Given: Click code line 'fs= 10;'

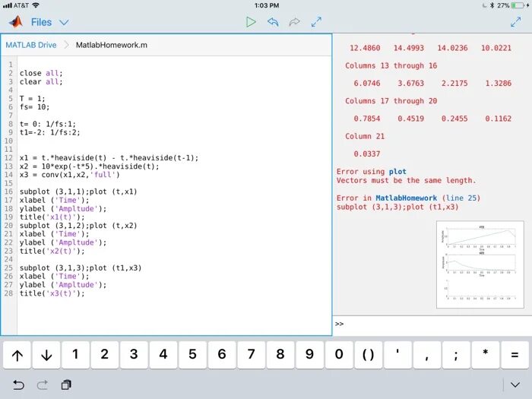Looking at the screenshot, I should point(34,107).
